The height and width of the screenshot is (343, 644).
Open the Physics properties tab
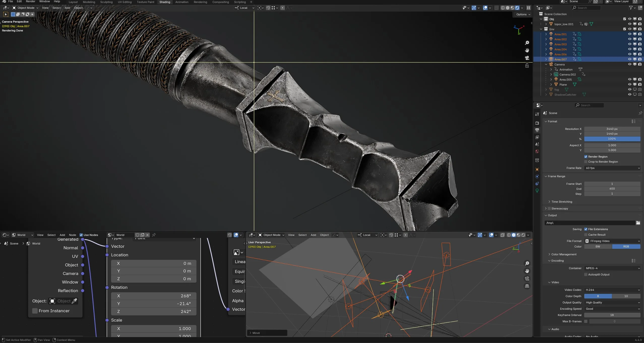pos(537,177)
